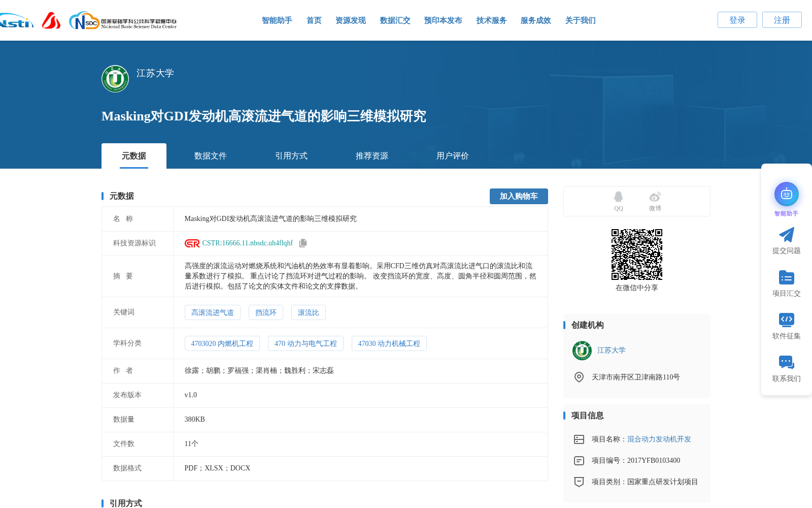Click the 登录 button
The width and height of the screenshot is (812, 508).
[737, 20]
